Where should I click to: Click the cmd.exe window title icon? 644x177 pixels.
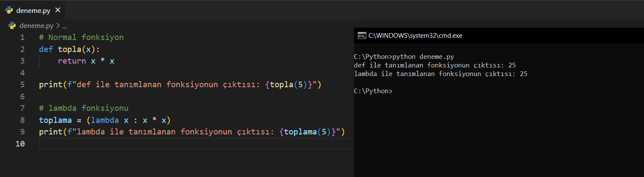pos(362,36)
